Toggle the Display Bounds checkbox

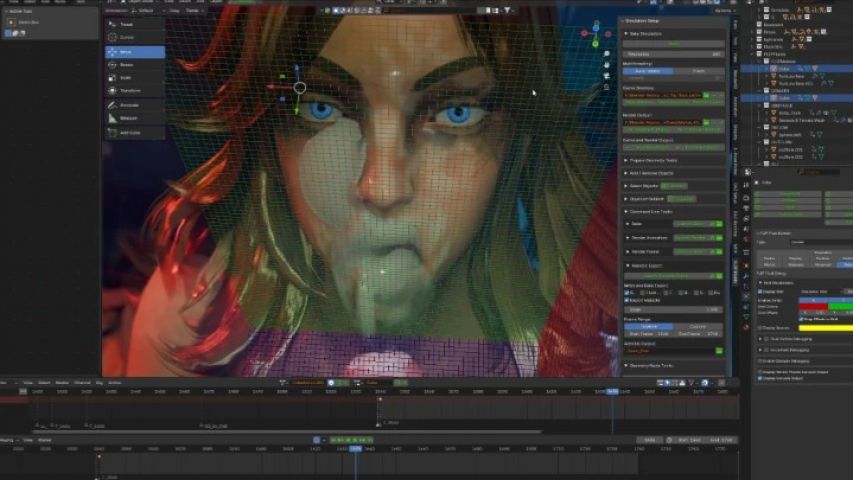tap(761, 328)
